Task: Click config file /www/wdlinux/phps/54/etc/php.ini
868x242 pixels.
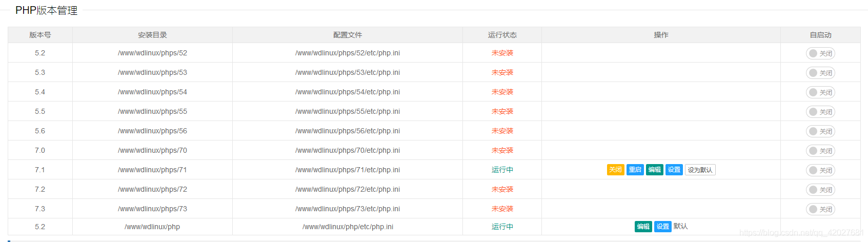Action: click(x=348, y=92)
